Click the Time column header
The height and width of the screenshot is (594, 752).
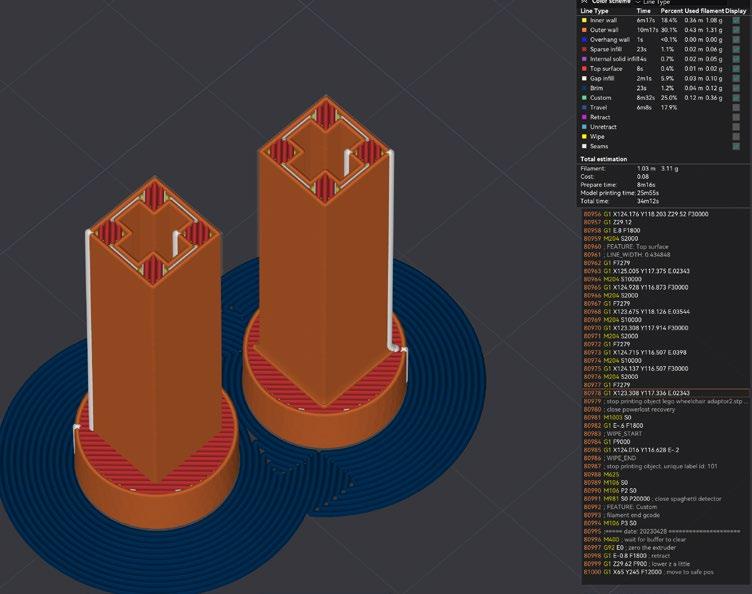click(644, 11)
